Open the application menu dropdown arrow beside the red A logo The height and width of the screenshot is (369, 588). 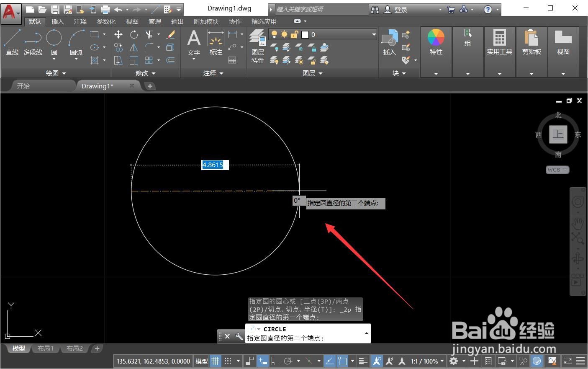(18, 14)
